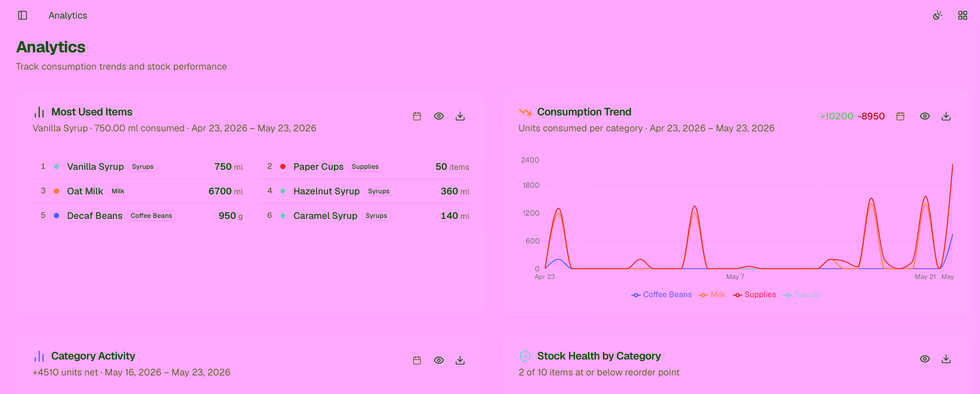Download the Most Used Items report
This screenshot has width=980, height=394.
coord(459,116)
